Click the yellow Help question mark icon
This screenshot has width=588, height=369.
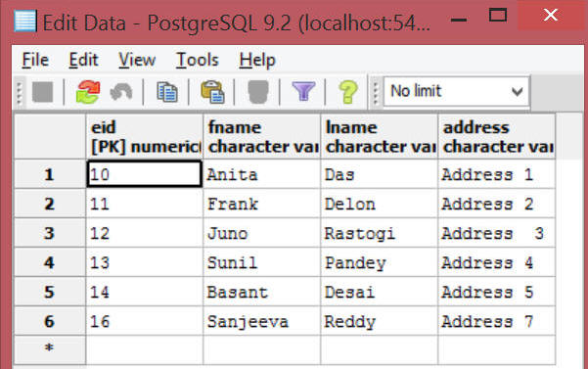pos(348,92)
